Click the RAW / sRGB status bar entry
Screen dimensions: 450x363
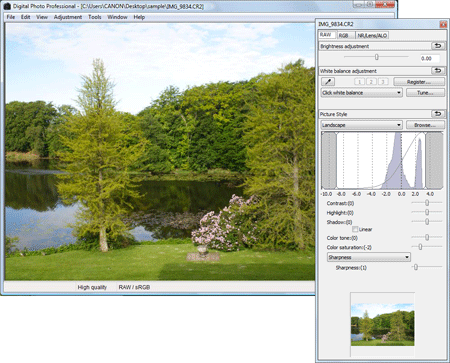pyautogui.click(x=134, y=287)
